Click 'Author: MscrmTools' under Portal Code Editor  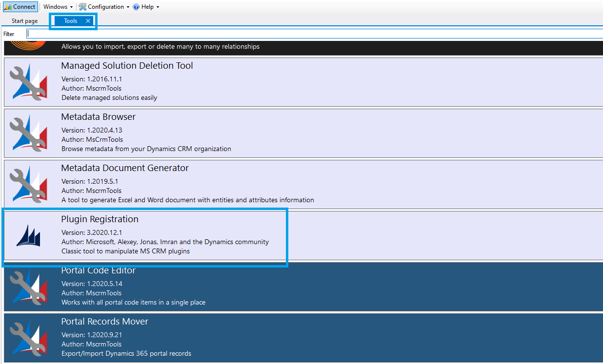click(x=92, y=293)
